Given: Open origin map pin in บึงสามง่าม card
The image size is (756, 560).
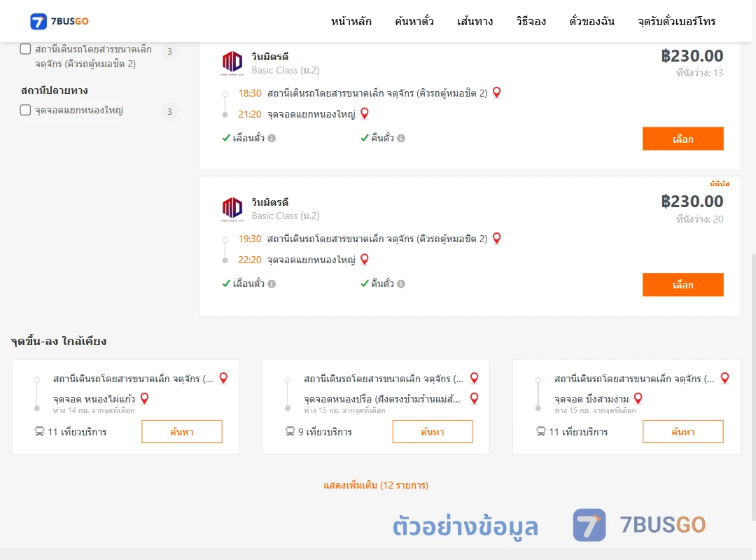Looking at the screenshot, I should [x=725, y=378].
